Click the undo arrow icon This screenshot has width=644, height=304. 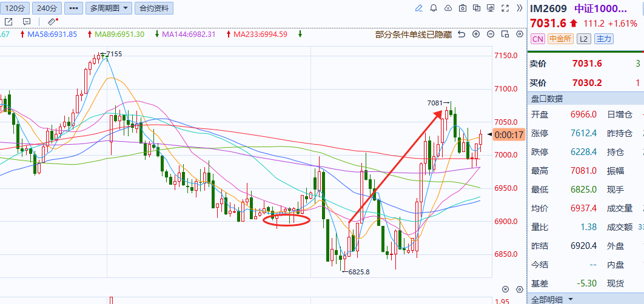[x=461, y=34]
